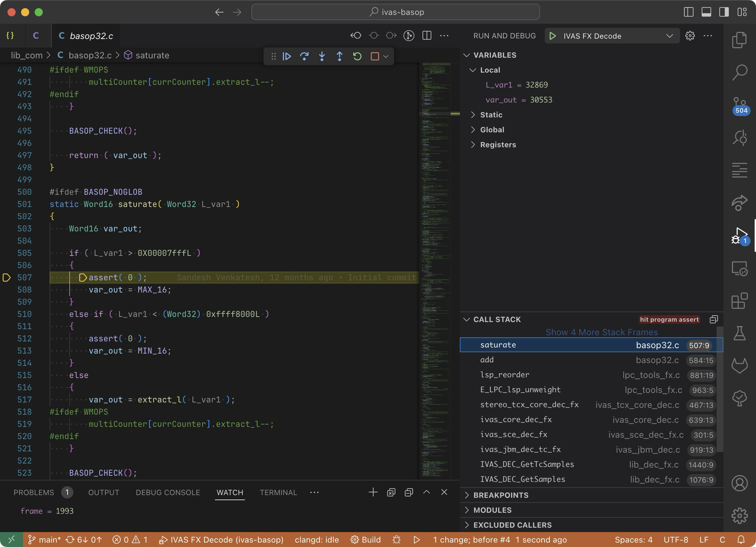The width and height of the screenshot is (756, 547).
Task: Toggle the bottom panel layout button
Action: click(x=706, y=12)
